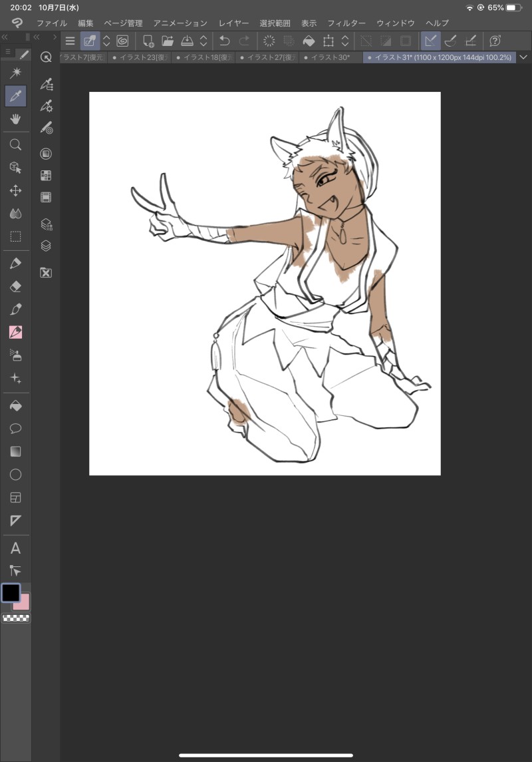Open the Layer stack palette icon
Screen dimensions: 532x762
(x=46, y=246)
